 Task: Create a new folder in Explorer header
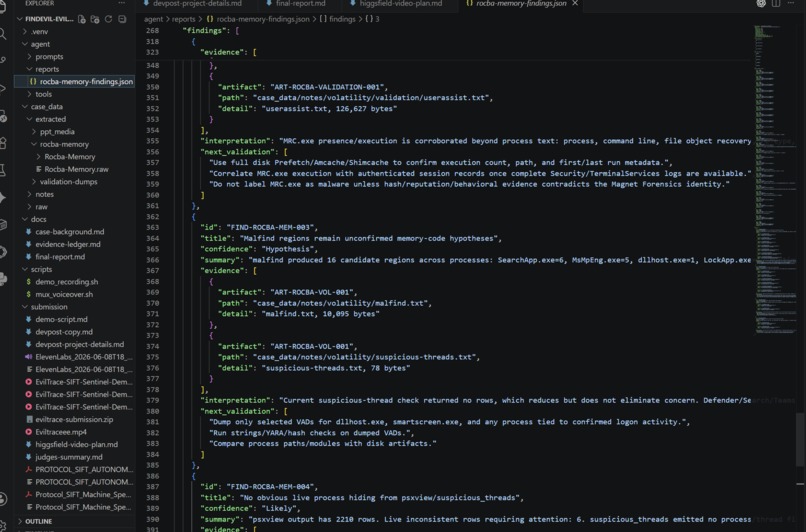(x=95, y=19)
